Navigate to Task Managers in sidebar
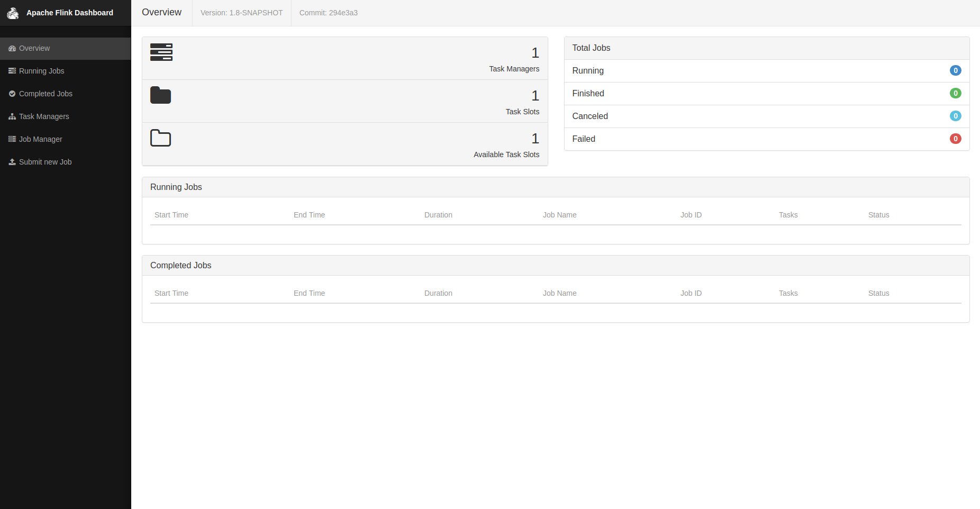 click(66, 116)
